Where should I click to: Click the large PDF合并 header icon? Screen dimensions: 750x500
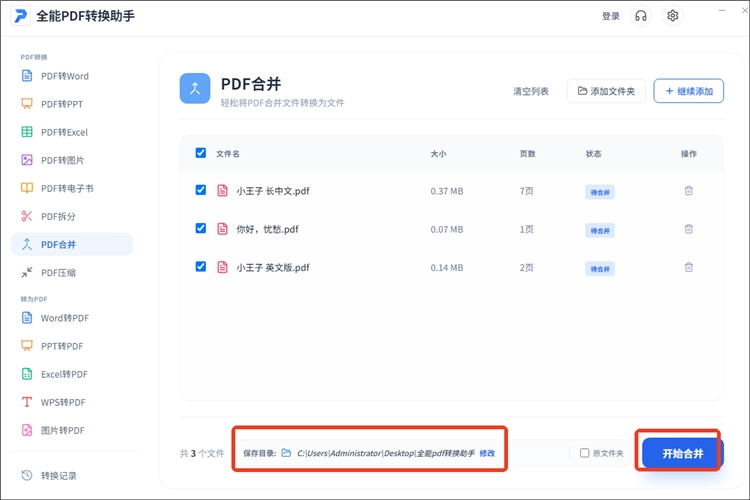tap(195, 88)
